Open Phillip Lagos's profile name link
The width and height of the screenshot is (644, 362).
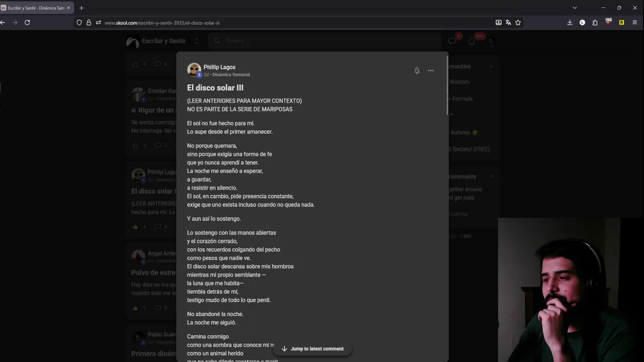219,67
